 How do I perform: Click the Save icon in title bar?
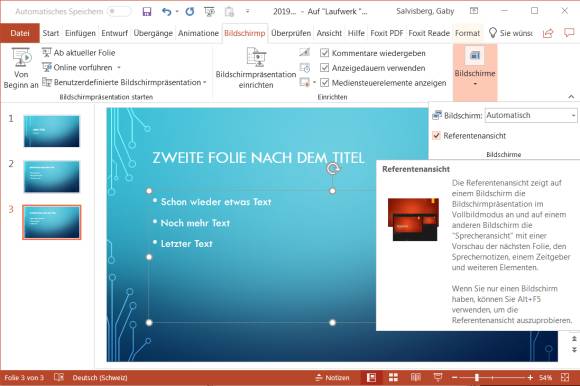[x=147, y=12]
